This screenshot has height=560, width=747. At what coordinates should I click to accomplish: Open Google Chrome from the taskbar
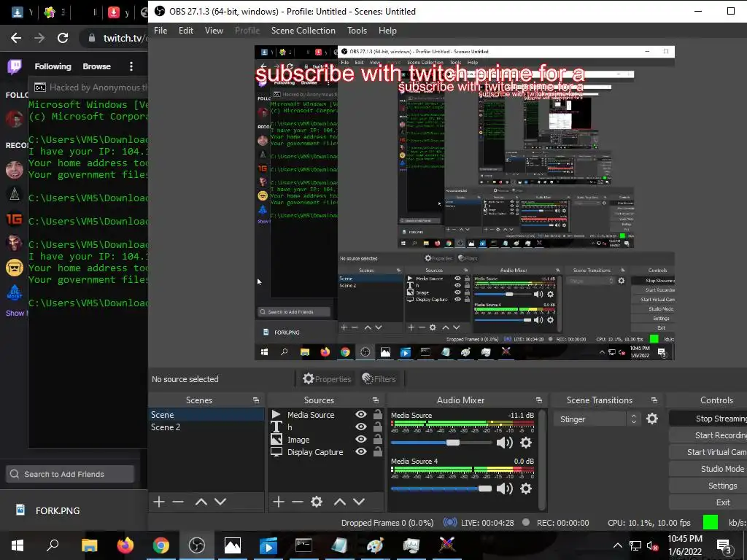(x=161, y=545)
